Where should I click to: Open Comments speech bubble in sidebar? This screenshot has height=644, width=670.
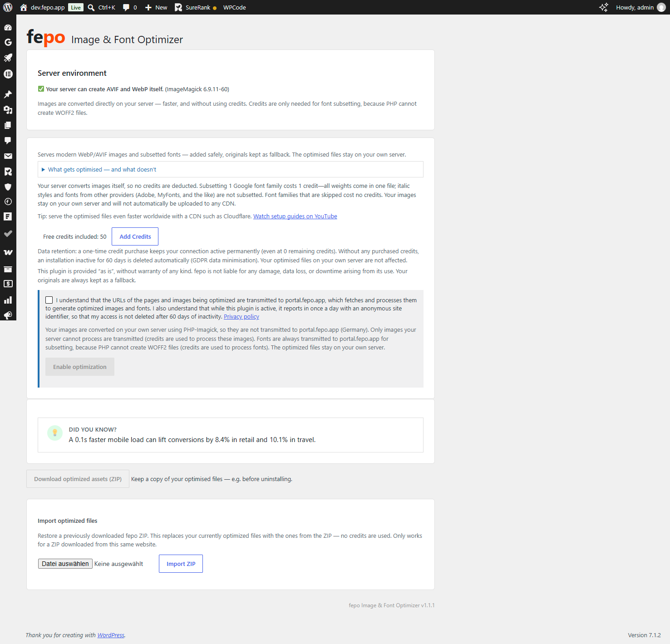pyautogui.click(x=8, y=141)
